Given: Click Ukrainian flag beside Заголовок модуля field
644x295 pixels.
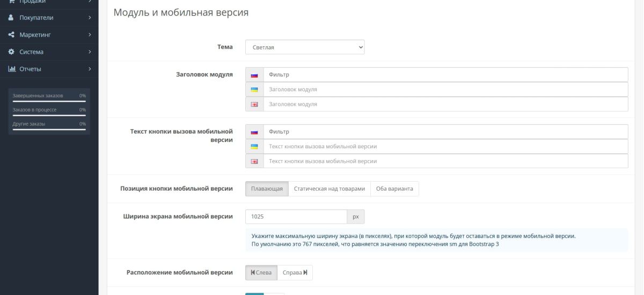Looking at the screenshot, I should [254, 89].
